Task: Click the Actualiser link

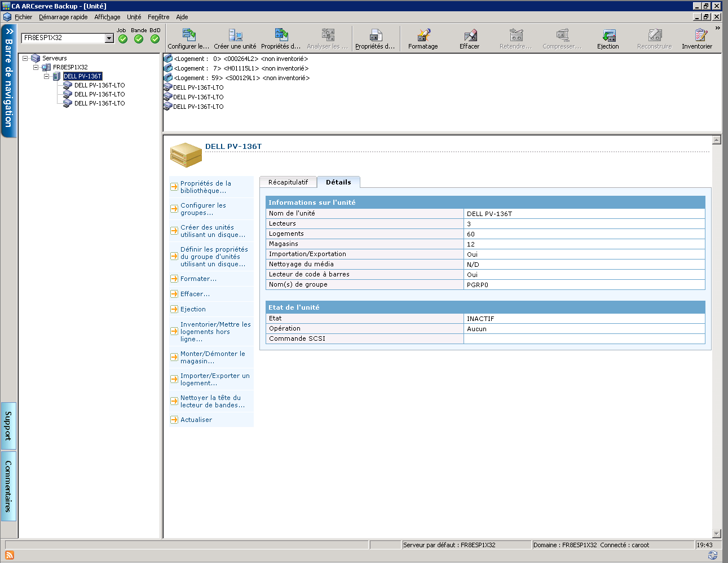Action: tap(196, 420)
